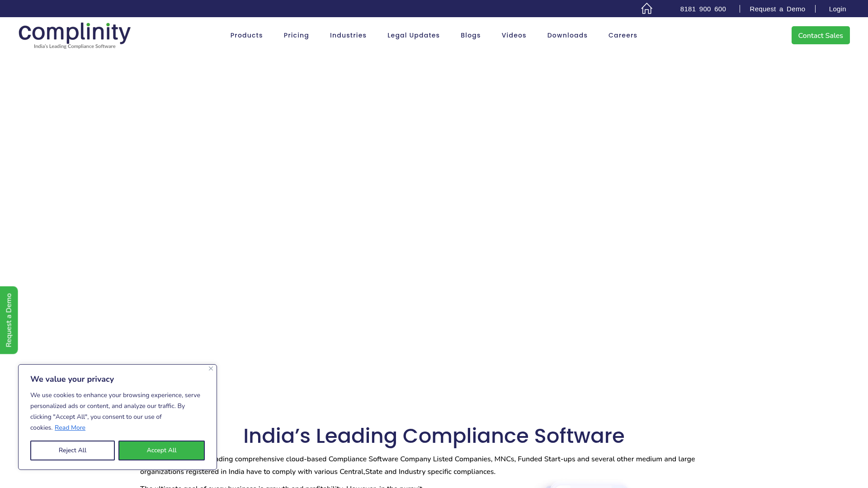This screenshot has width=868, height=488.
Task: Open the Downloads page
Action: (x=567, y=35)
